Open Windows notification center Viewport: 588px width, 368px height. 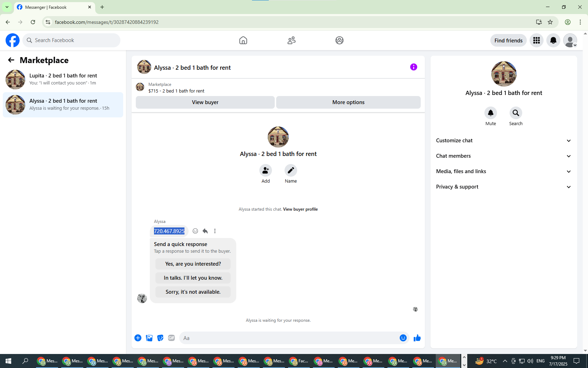tap(576, 361)
